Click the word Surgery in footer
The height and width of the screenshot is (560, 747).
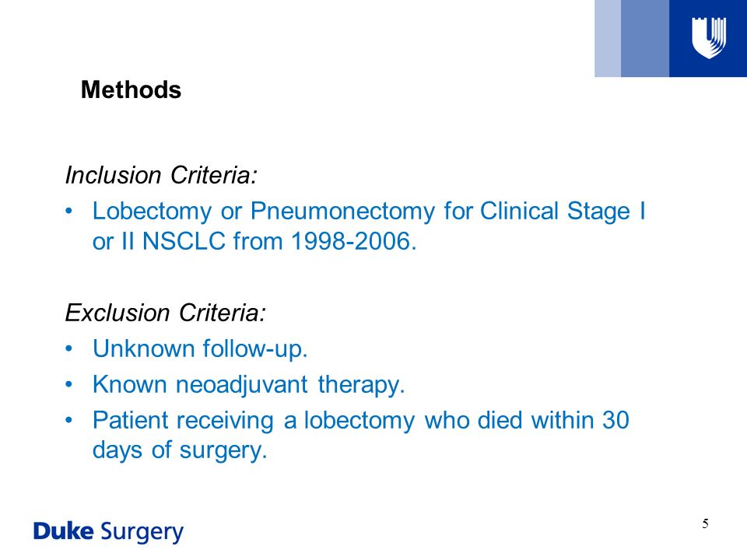142,532
